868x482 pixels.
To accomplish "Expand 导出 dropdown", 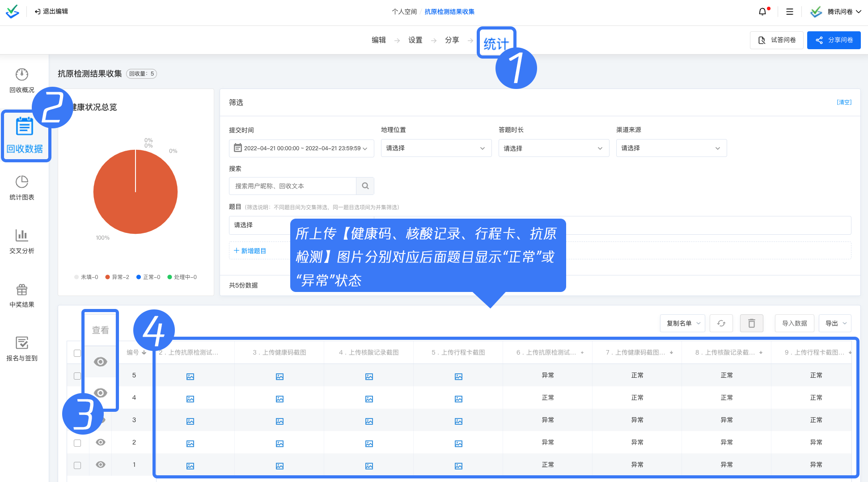I will (x=835, y=323).
